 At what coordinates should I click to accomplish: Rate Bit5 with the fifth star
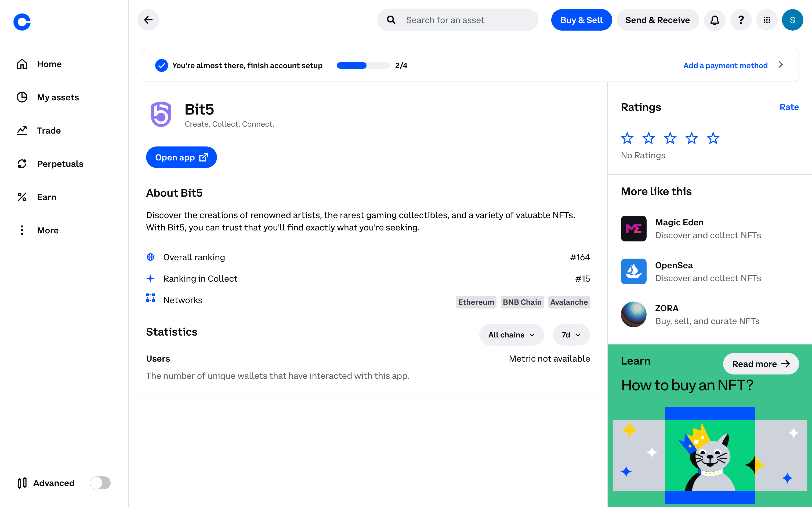click(713, 138)
